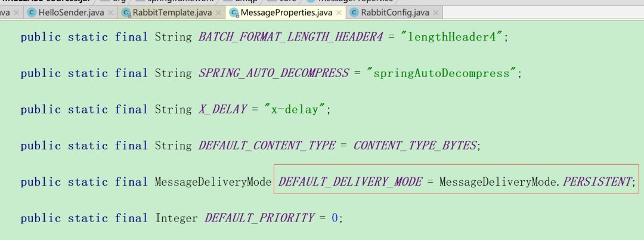Click the HelloSender.java class icon

pos(32,13)
